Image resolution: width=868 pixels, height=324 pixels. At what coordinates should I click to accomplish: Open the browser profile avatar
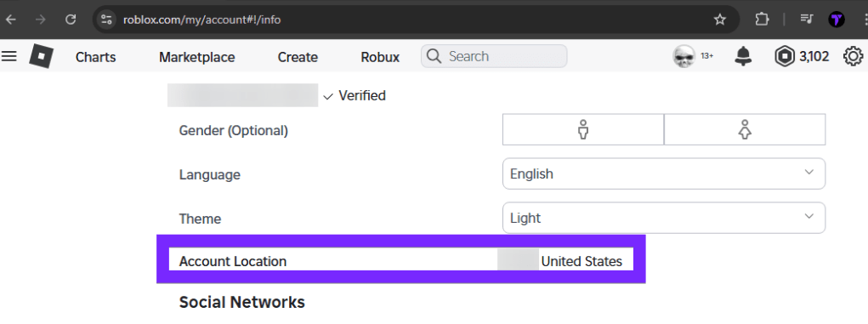837,20
